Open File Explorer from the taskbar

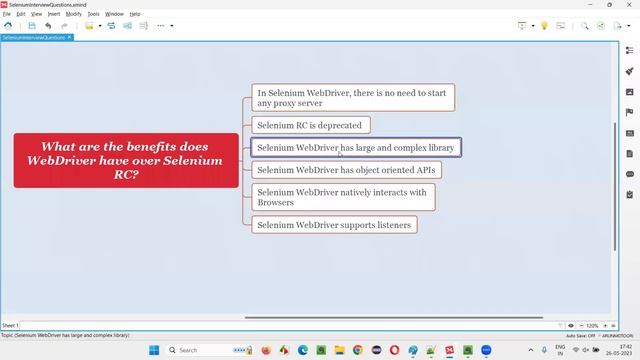coord(340,350)
